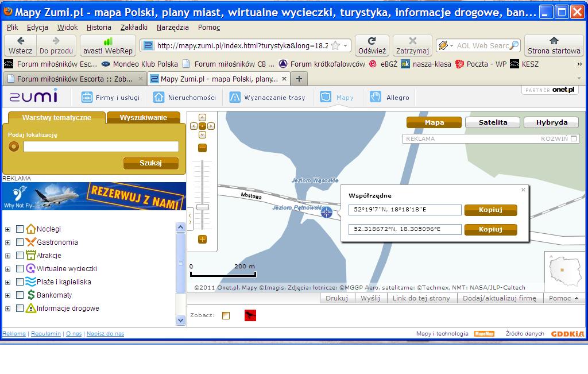Pan the map right with the arrow

point(210,126)
